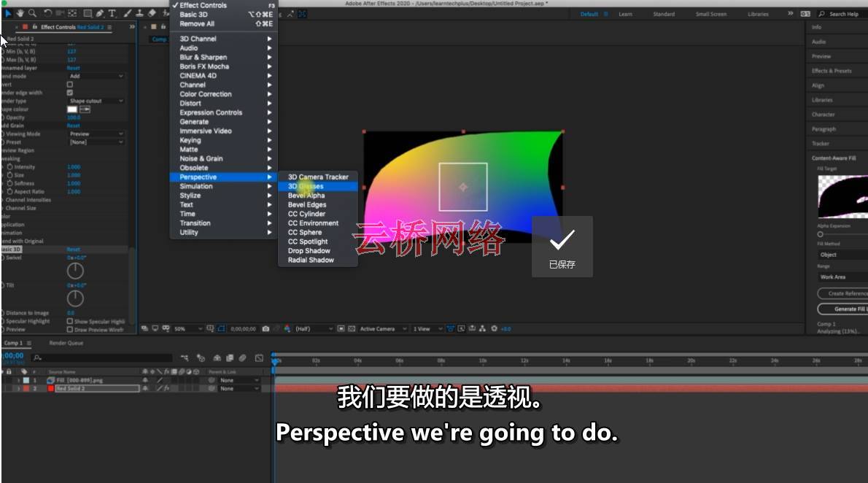Viewport: 868px width, 483px height.
Task: Take snapshot with viewer camera icon
Action: (266, 329)
